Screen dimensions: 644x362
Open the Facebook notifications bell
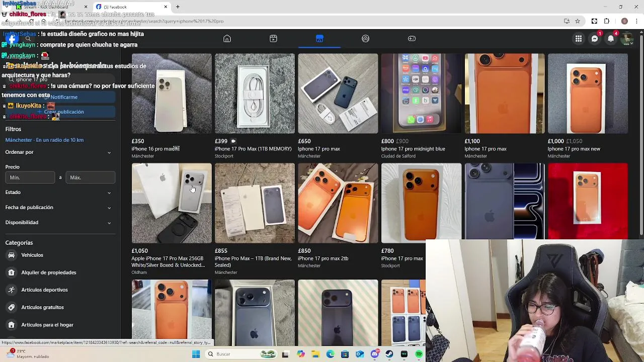click(611, 39)
